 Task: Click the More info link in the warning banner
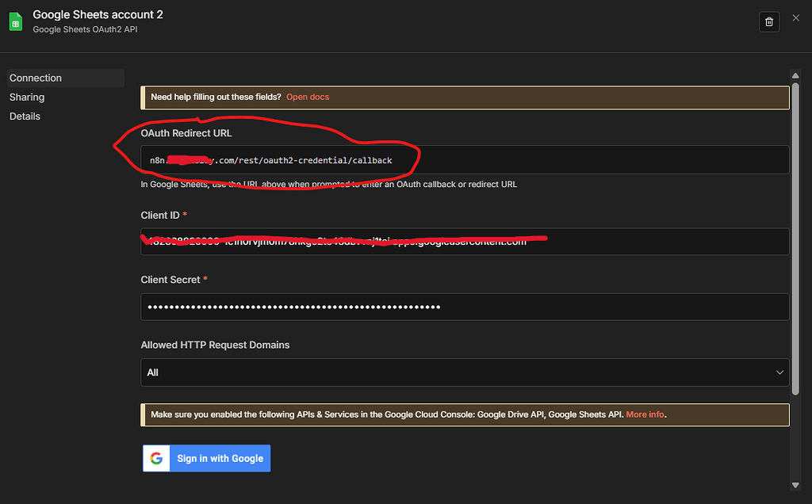(645, 414)
